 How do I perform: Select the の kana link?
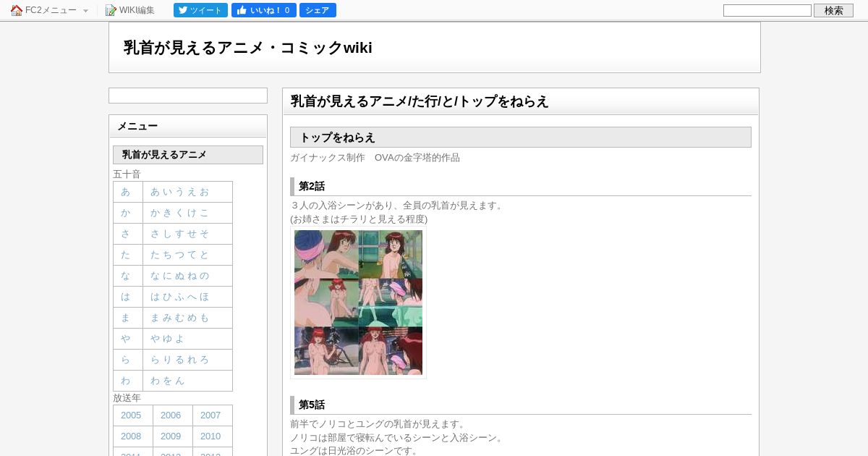click(204, 276)
